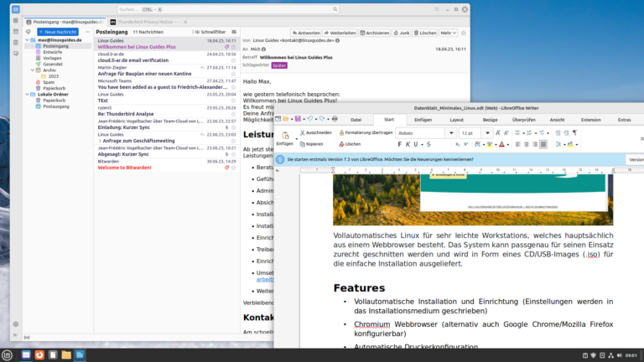The image size is (644, 362).
Task: Click the Save icon in LibreOffice Writer
Action: (x=298, y=119)
